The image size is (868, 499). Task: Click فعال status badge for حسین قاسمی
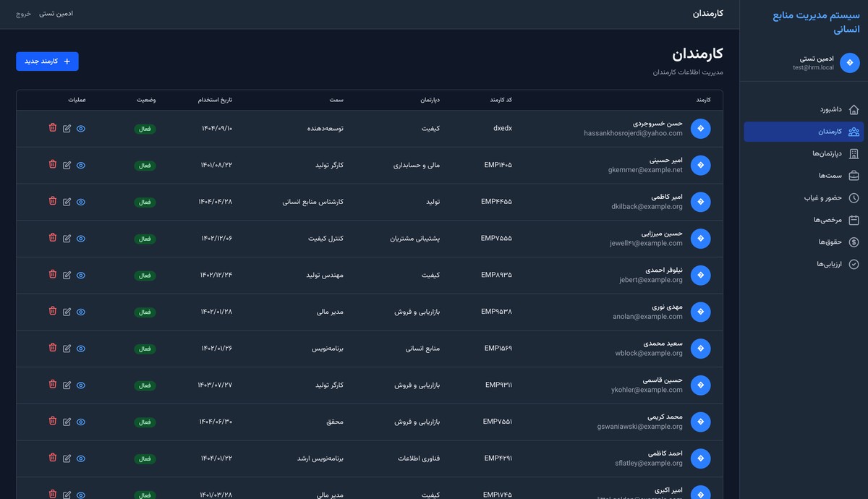145,385
